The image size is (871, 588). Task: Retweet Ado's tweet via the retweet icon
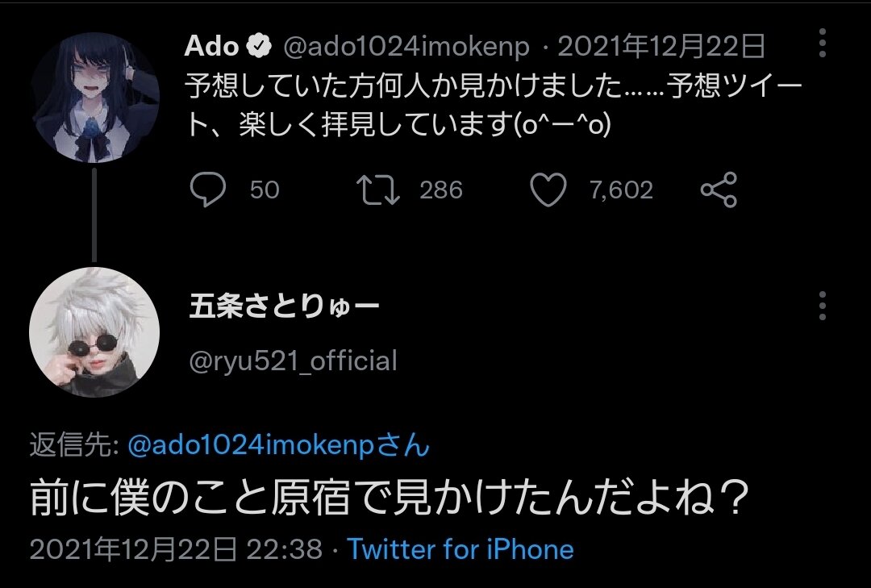pos(377,190)
